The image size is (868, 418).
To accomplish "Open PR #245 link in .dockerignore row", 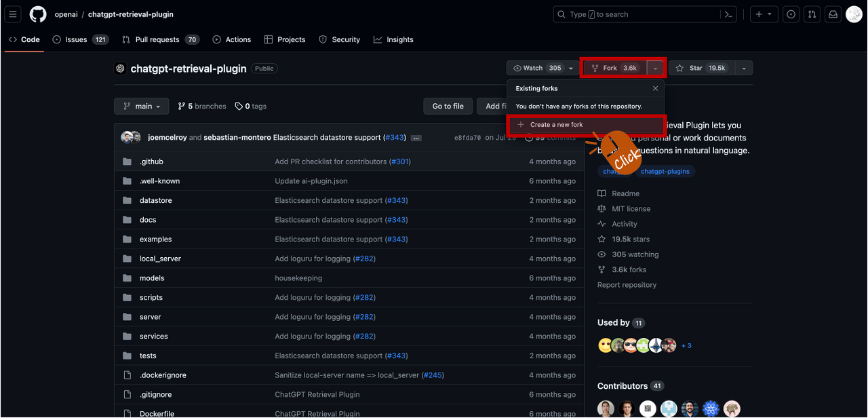I will click(x=433, y=375).
